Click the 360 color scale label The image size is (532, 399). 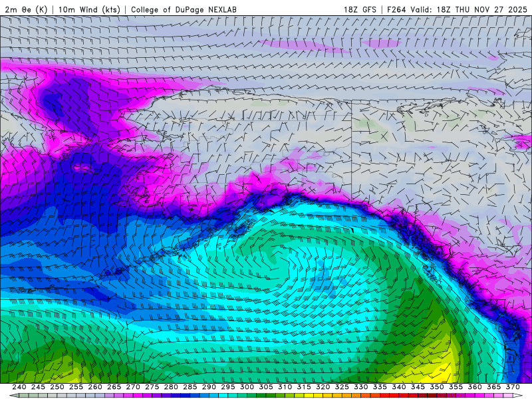[x=475, y=387]
